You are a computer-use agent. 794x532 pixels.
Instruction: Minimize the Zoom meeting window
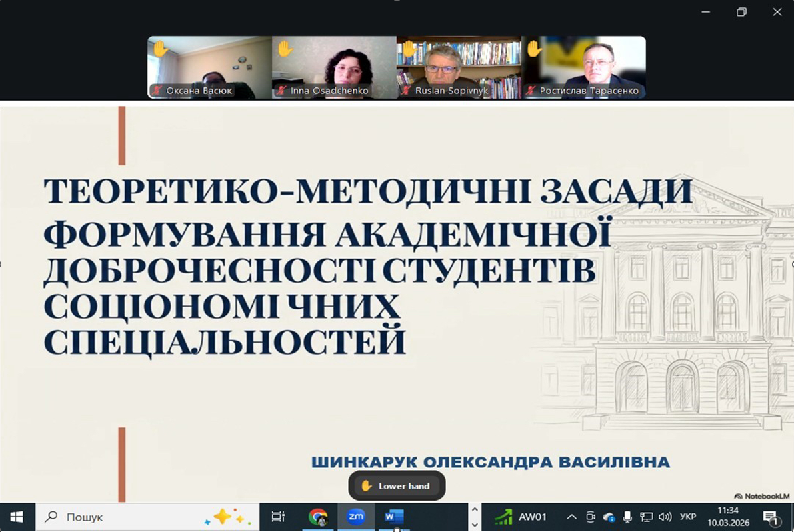pos(705,11)
